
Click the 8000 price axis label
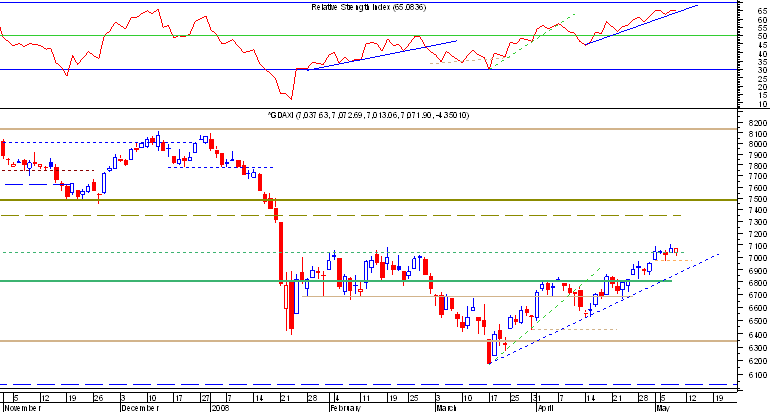(x=758, y=144)
